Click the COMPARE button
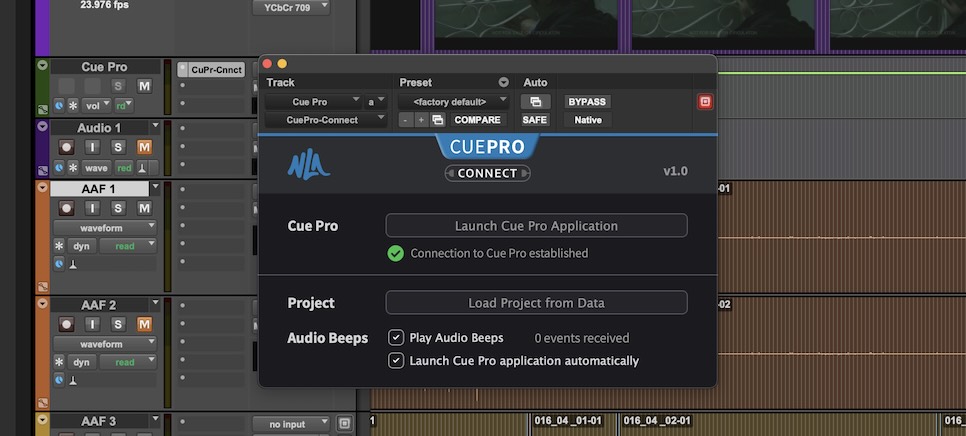This screenshot has height=436, width=966. [477, 120]
